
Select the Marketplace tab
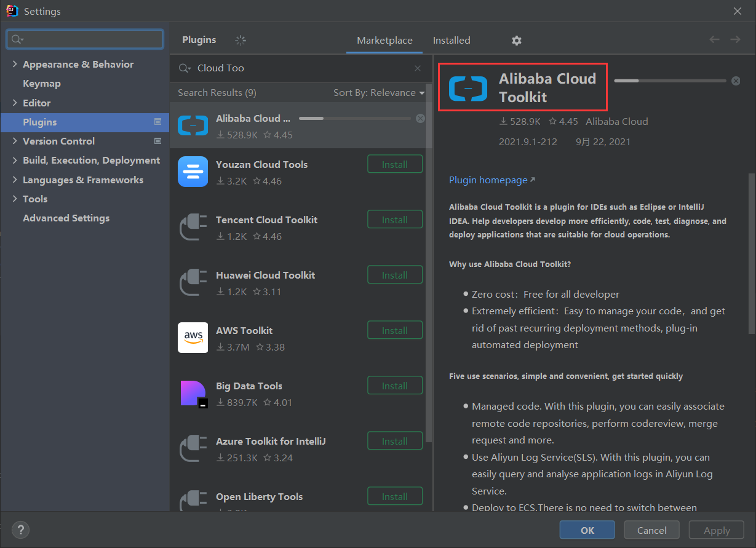384,41
